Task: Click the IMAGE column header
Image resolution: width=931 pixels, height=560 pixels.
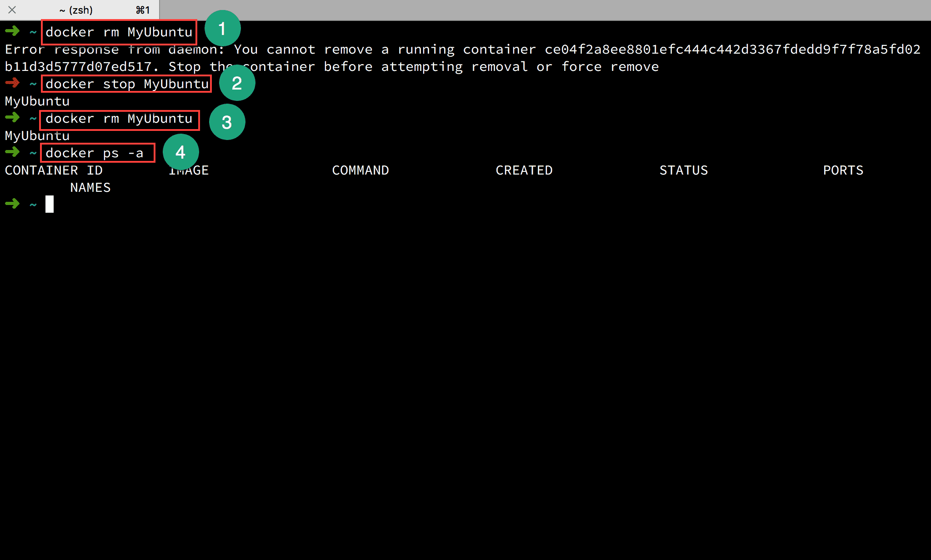Action: tap(189, 170)
